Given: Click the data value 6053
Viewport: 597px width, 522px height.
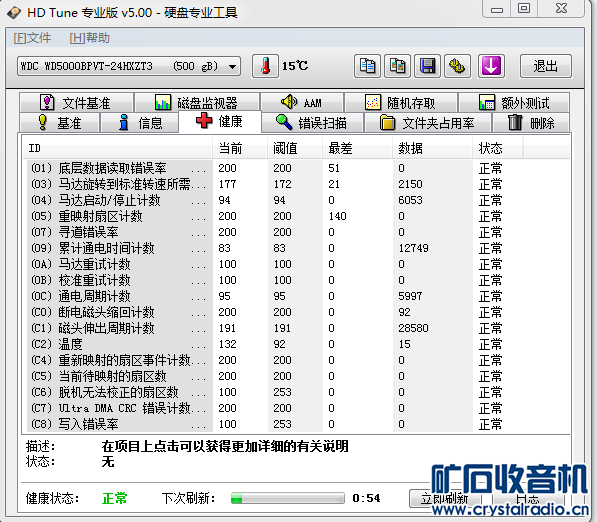Looking at the screenshot, I should tap(410, 200).
